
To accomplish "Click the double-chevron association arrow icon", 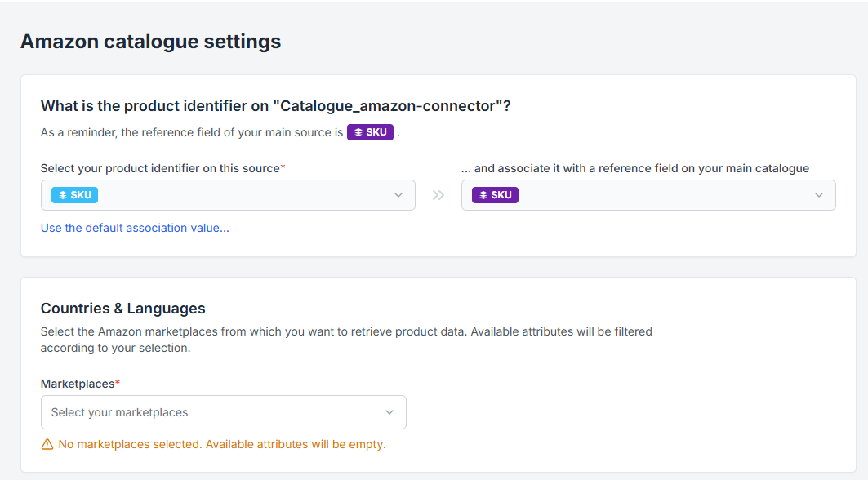I will pos(438,195).
